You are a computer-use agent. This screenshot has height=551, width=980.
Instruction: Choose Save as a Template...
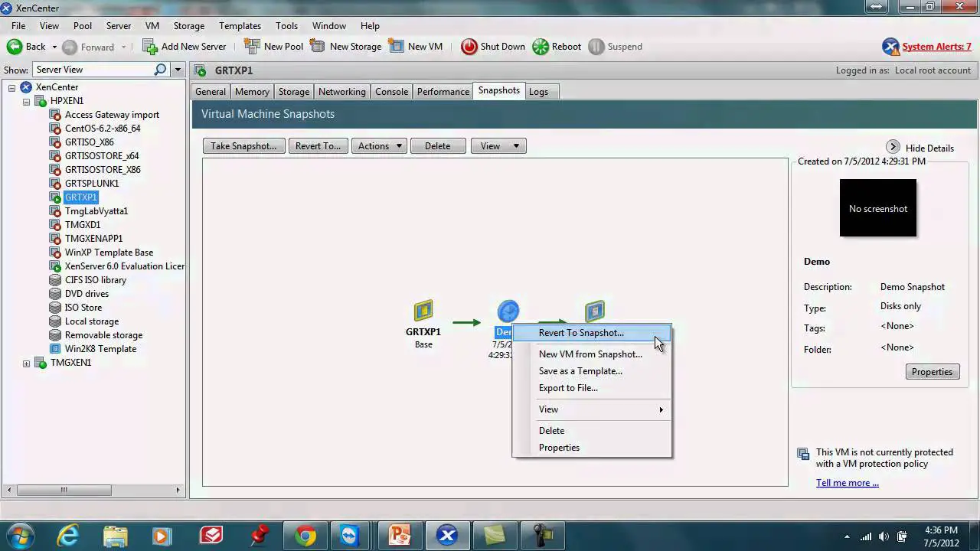pyautogui.click(x=592, y=371)
